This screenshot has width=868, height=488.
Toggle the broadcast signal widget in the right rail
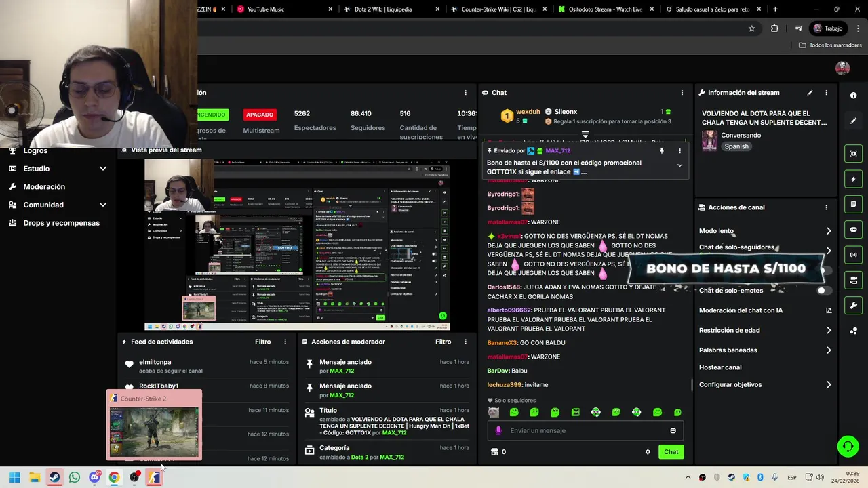(x=853, y=255)
